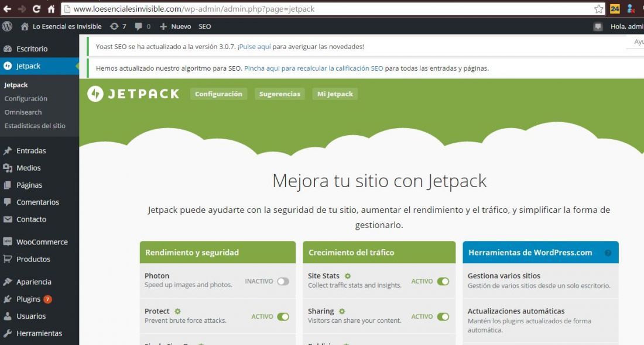644x345 pixels.
Task: Open 'Lo Esencial es Invisible' site menu
Action: pyautogui.click(x=61, y=26)
